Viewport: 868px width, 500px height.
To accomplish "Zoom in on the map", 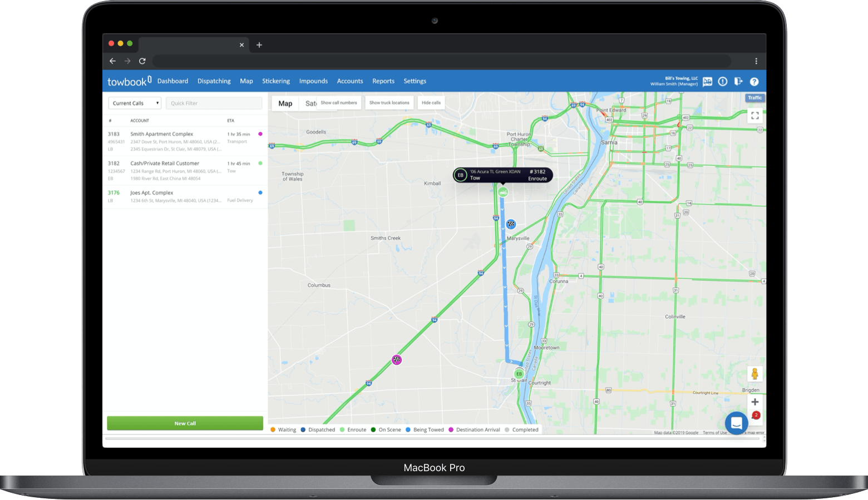I will [x=754, y=402].
